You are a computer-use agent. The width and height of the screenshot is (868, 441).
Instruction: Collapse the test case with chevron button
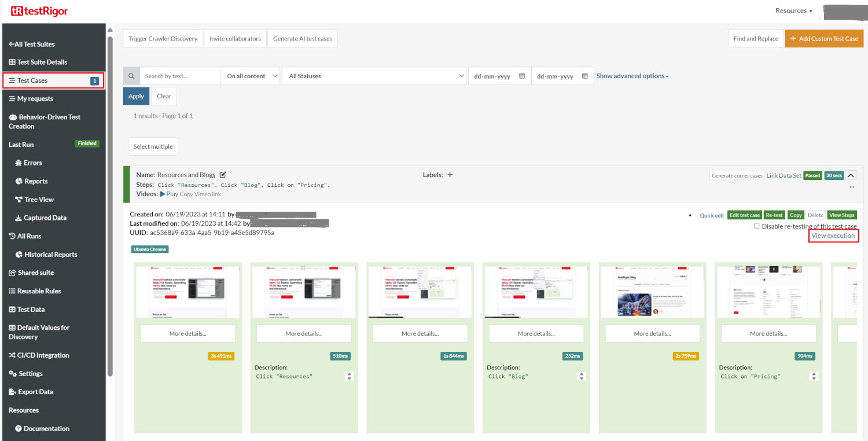pos(851,175)
